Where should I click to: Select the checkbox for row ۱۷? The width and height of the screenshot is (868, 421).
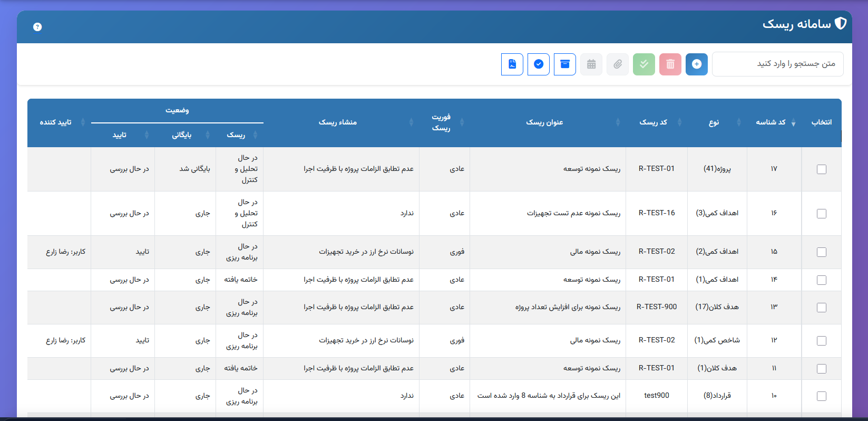[822, 169]
